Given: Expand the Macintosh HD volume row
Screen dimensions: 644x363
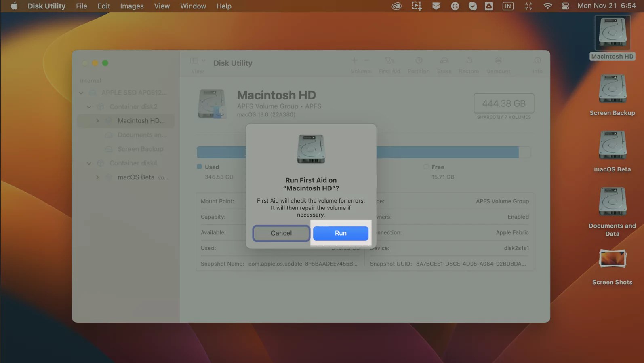Looking at the screenshot, I should [x=97, y=121].
